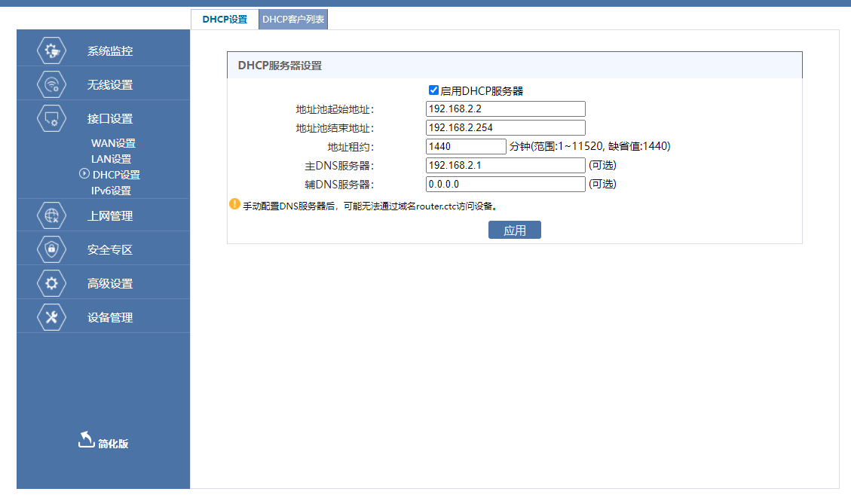Switch to the DHCP客户列表 tab

pos(293,20)
